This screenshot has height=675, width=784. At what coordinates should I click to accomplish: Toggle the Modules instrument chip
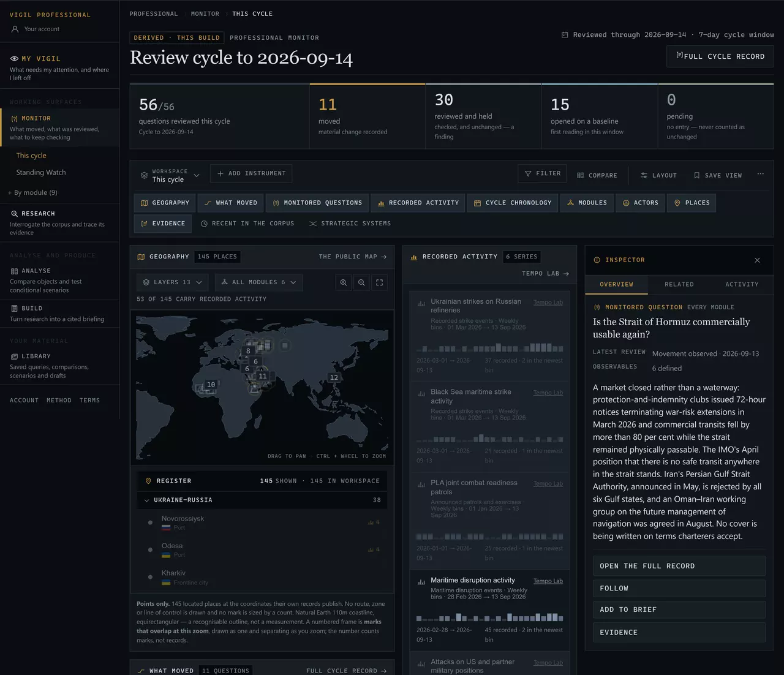tap(587, 203)
